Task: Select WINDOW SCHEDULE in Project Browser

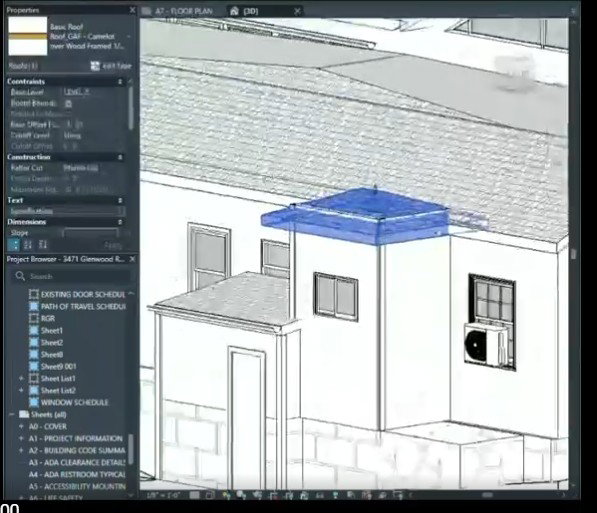Action: click(x=75, y=403)
